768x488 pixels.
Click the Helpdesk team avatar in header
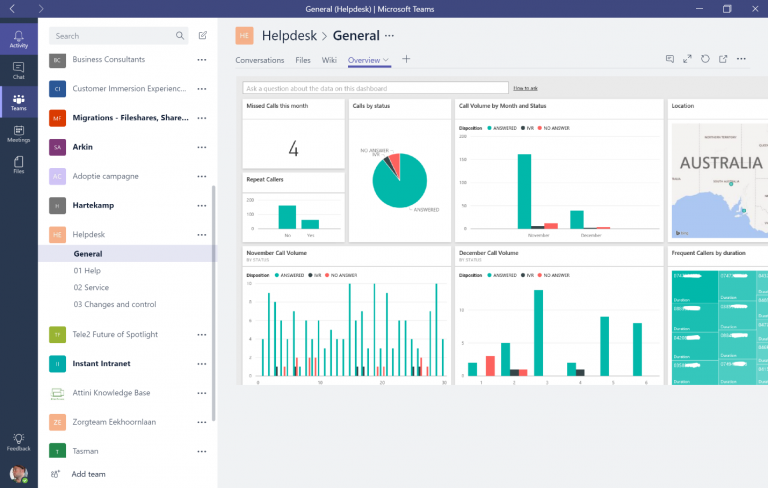(x=244, y=35)
